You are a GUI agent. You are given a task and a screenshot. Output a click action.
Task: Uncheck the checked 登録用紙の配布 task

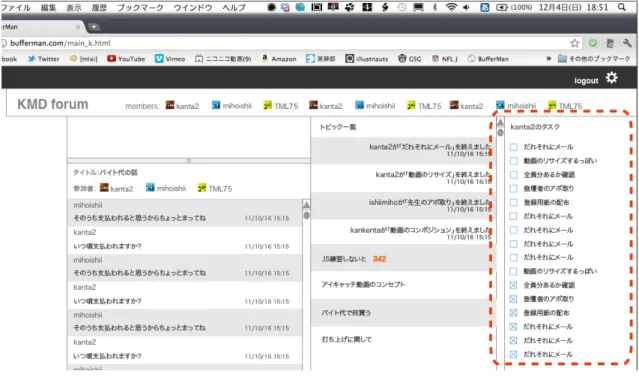(513, 313)
